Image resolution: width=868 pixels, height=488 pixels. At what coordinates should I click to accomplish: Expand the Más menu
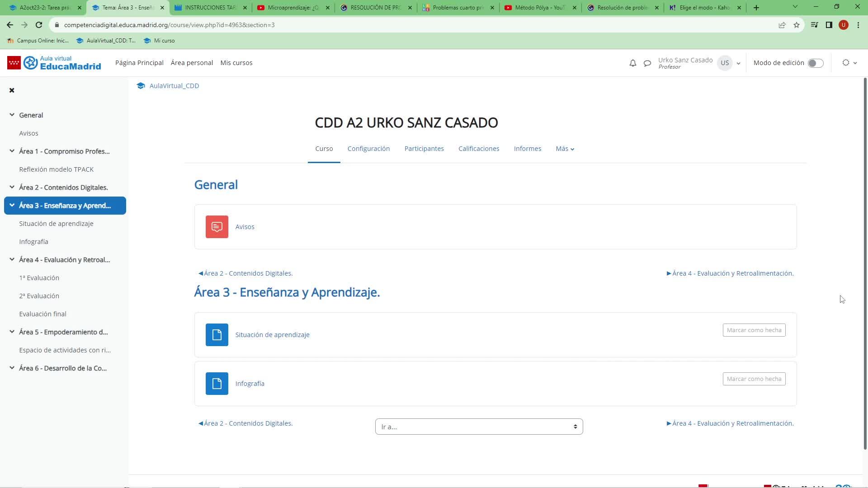(565, 149)
